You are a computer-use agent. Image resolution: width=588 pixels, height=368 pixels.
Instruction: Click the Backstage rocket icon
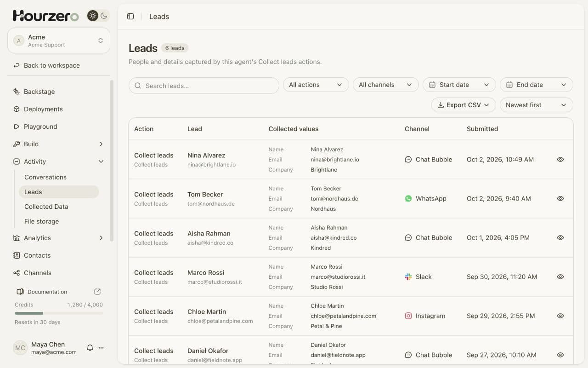click(x=17, y=92)
